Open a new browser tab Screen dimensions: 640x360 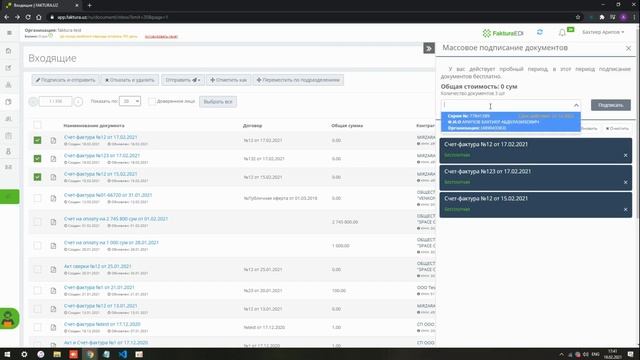click(89, 5)
